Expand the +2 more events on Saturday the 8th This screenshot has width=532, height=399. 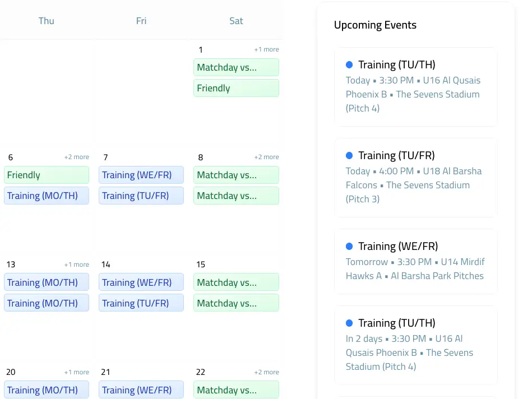(x=266, y=157)
